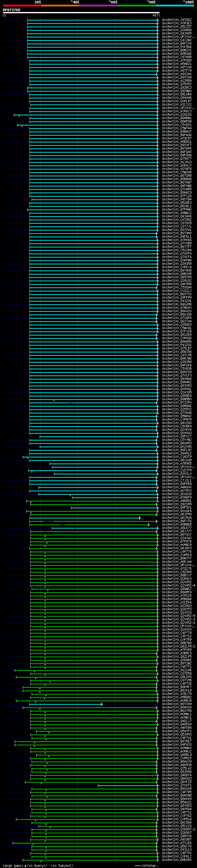Click hit label UniRef100_Q40264
The height and width of the screenshot is (868, 197).
tap(176, 423)
